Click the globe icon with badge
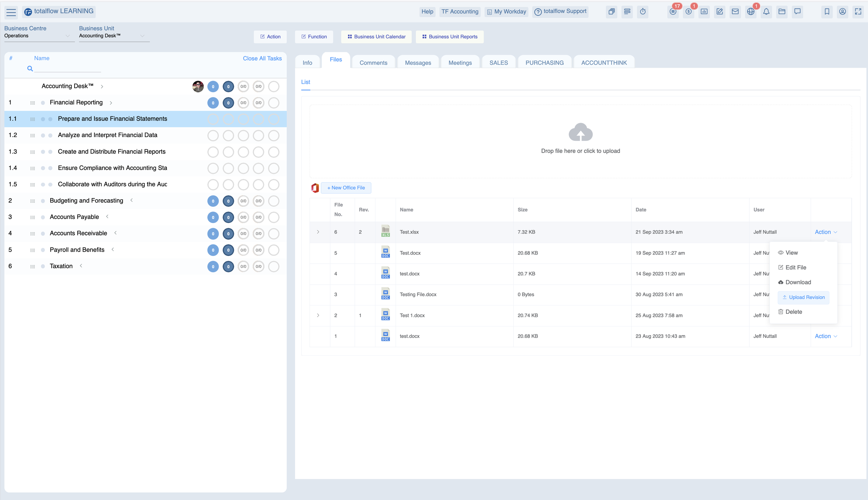Image resolution: width=868 pixels, height=500 pixels. coord(750,12)
